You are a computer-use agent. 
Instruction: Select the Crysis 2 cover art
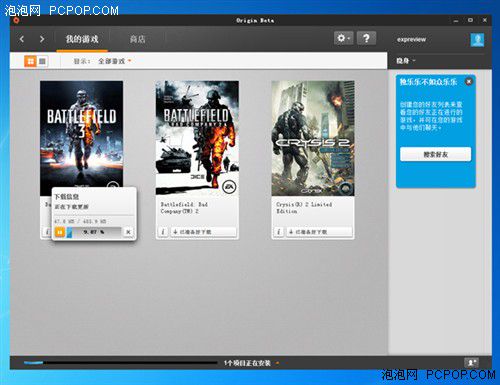[x=313, y=138]
